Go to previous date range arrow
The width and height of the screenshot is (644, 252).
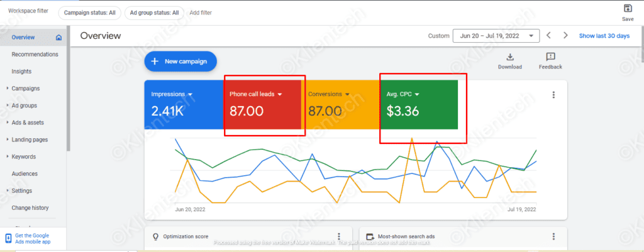click(549, 36)
